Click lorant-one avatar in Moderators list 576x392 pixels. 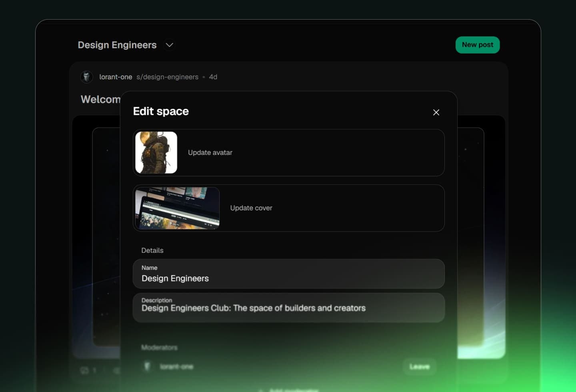click(x=147, y=366)
